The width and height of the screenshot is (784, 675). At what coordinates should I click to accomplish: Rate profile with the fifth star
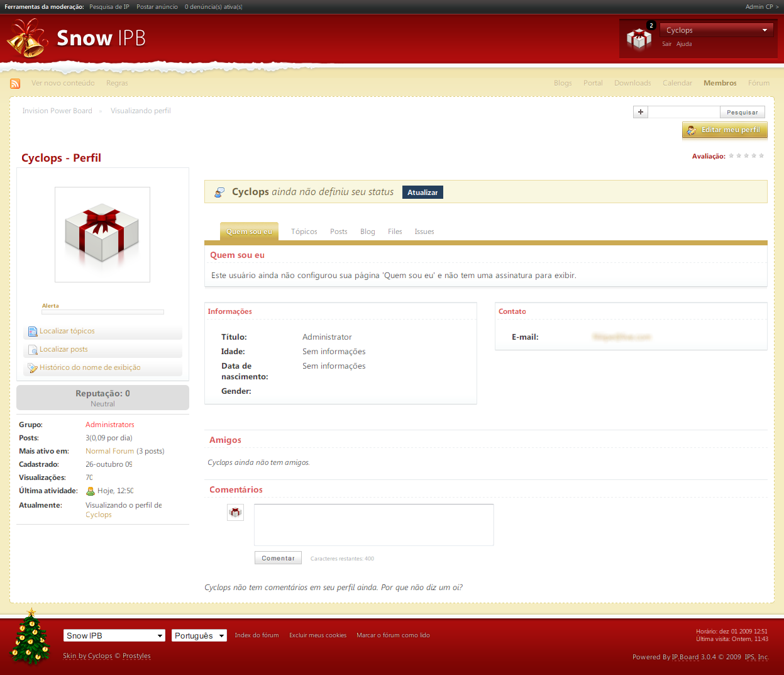coord(761,156)
